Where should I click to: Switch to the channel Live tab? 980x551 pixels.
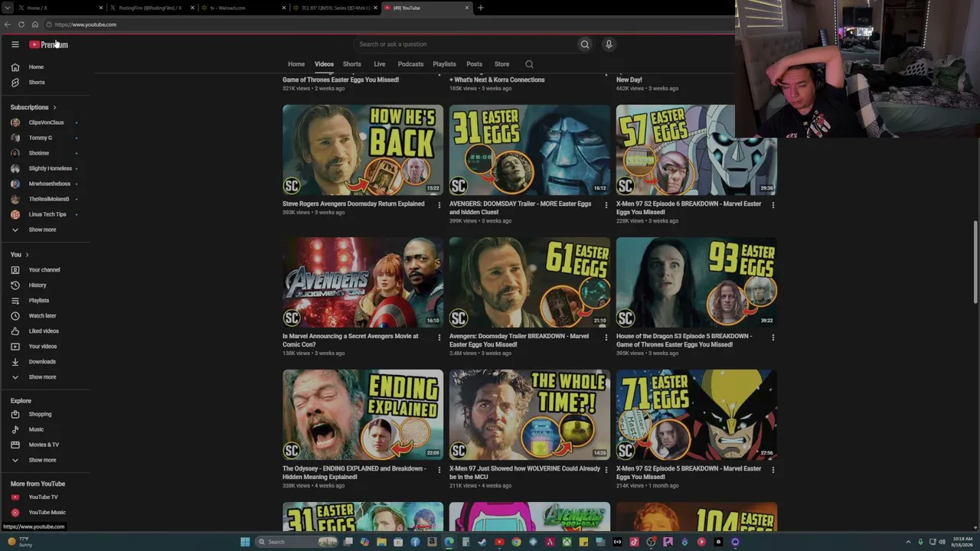(380, 64)
